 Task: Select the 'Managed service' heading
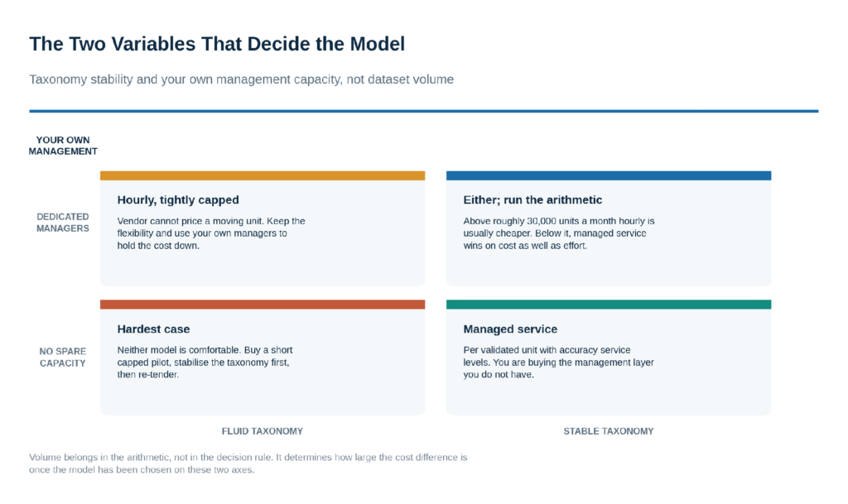pos(510,329)
